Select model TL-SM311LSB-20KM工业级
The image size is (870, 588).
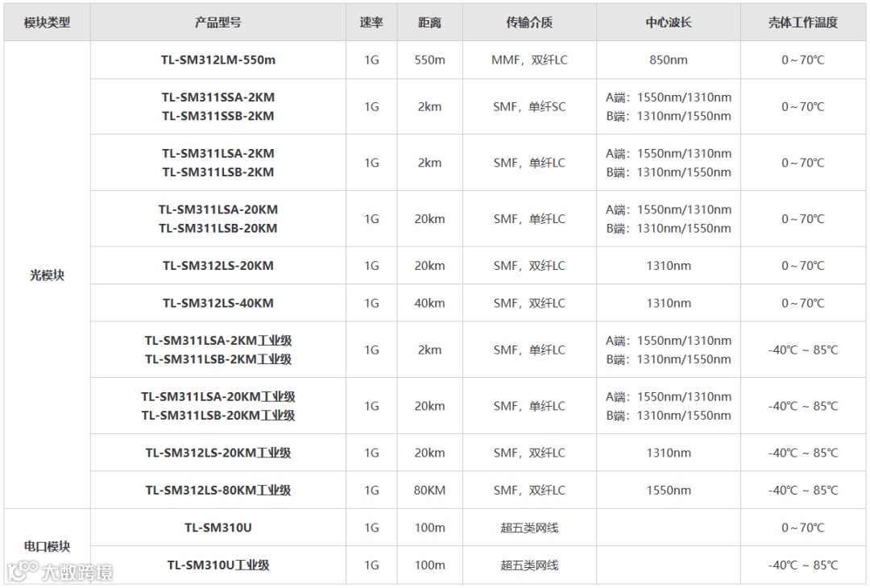click(x=218, y=415)
